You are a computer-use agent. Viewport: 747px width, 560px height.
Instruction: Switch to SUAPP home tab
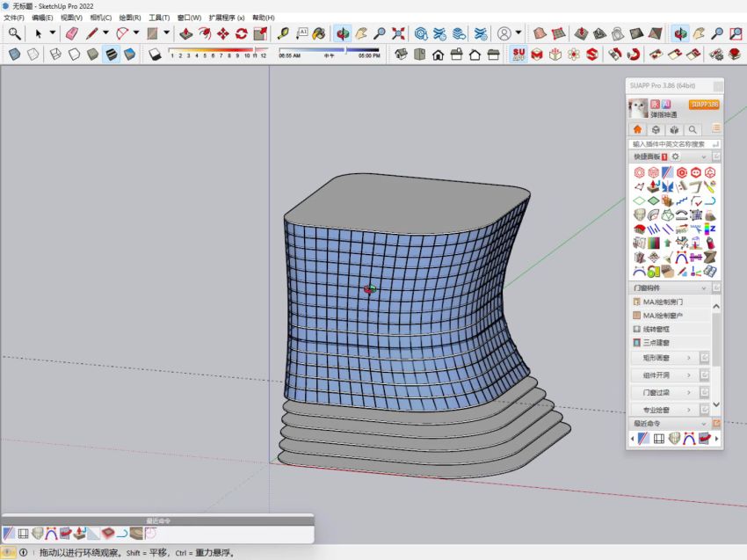pyautogui.click(x=637, y=129)
